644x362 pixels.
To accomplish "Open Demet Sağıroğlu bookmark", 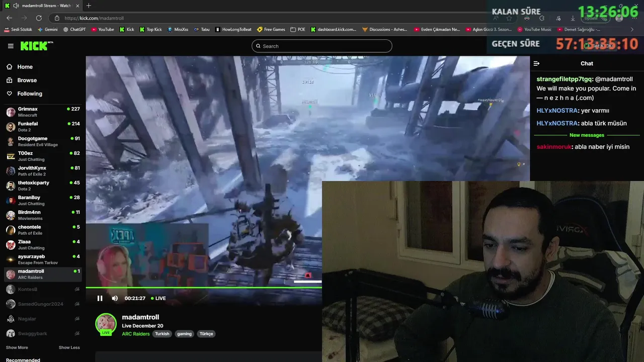I will point(579,30).
